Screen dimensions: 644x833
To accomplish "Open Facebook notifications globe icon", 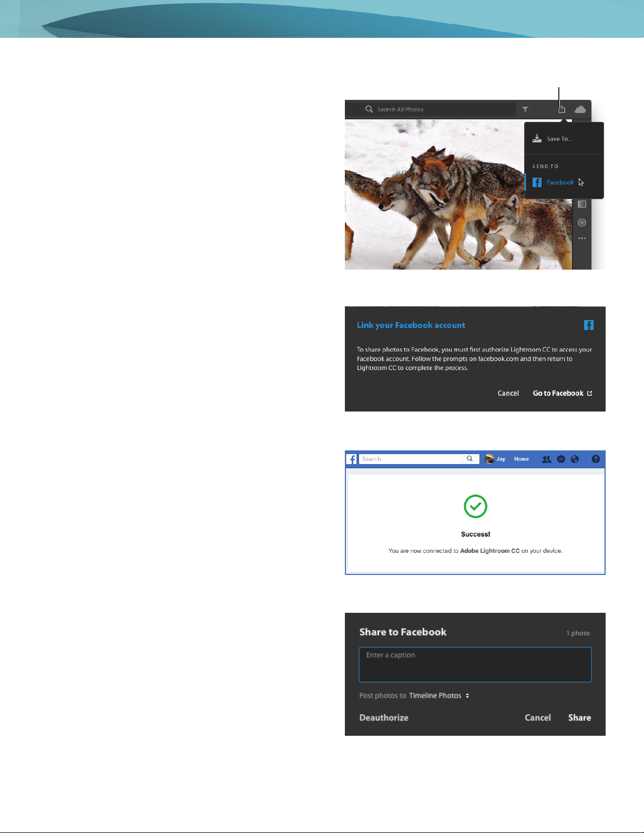I will click(575, 459).
